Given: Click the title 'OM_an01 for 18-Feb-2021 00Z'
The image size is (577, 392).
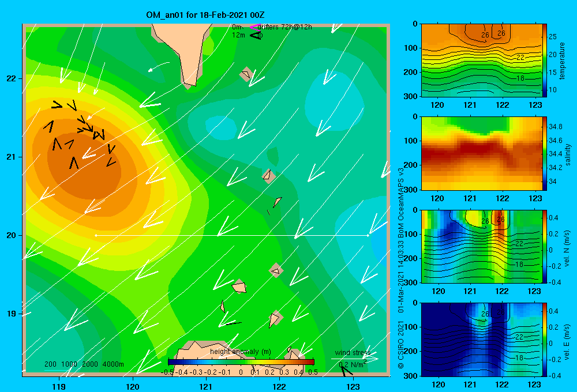Looking at the screenshot, I should 205,15.
